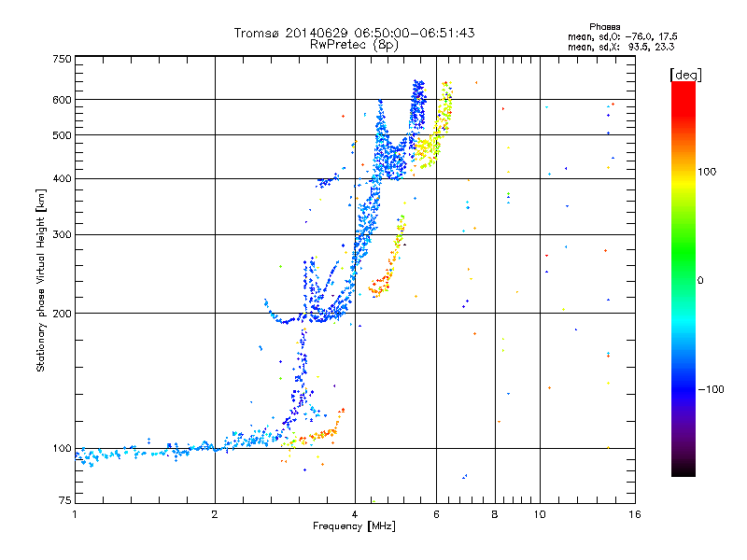
Task: Click the x-axis tick label '6'
Action: pos(436,514)
